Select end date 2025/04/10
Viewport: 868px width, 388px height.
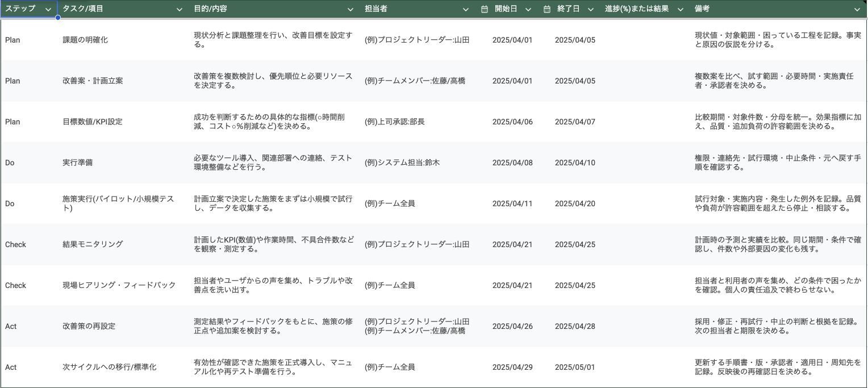[575, 162]
